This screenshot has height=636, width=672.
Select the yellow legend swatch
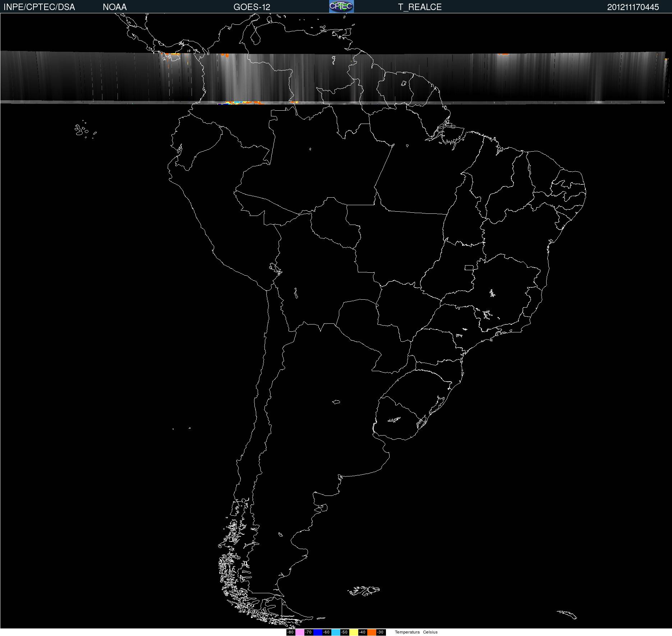click(354, 632)
